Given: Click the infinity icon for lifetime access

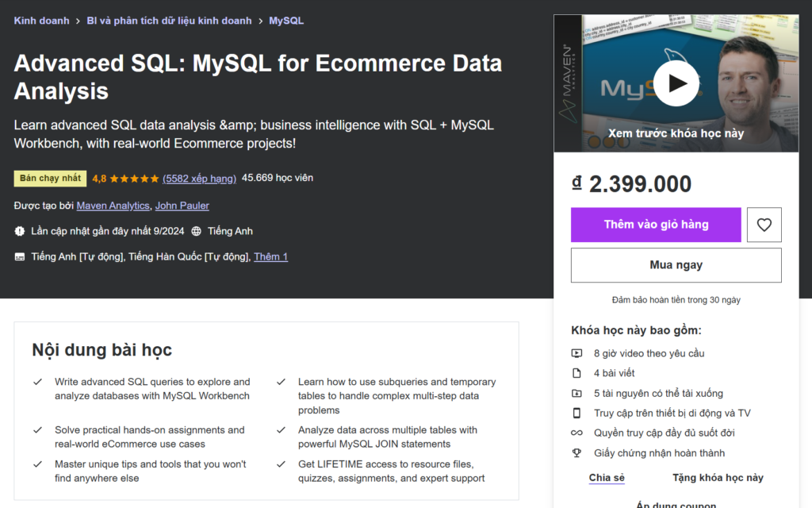Looking at the screenshot, I should (x=578, y=433).
